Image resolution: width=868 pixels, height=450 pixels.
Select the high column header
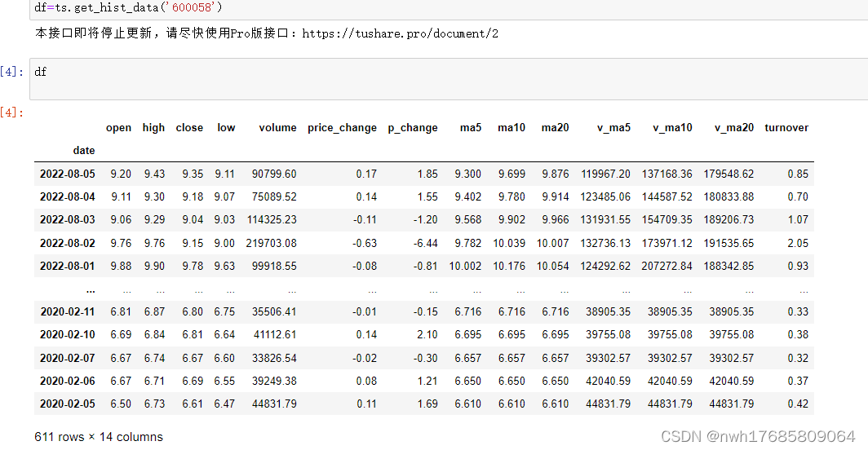tap(153, 127)
